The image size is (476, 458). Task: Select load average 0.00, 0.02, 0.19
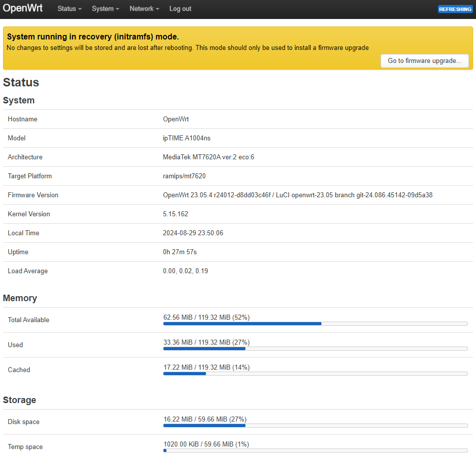click(x=185, y=271)
